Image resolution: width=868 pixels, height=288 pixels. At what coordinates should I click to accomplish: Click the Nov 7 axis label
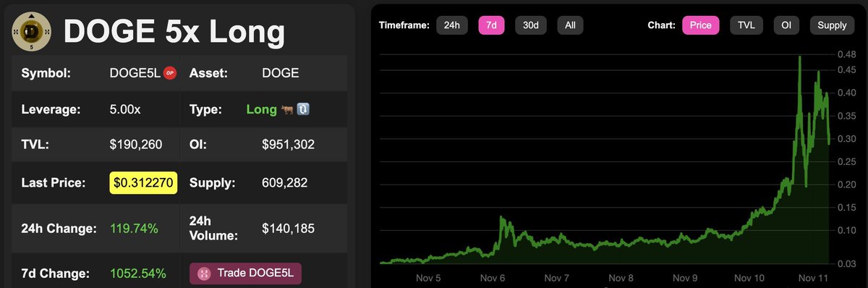(x=556, y=278)
